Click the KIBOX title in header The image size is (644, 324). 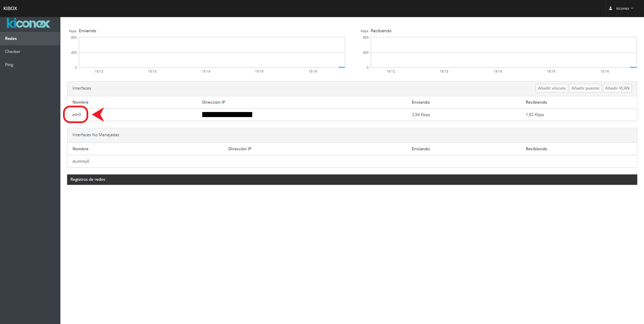10,8
